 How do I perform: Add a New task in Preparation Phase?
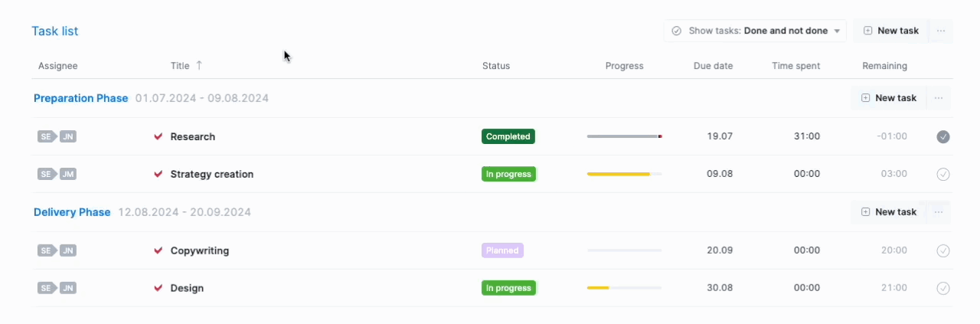pos(888,98)
